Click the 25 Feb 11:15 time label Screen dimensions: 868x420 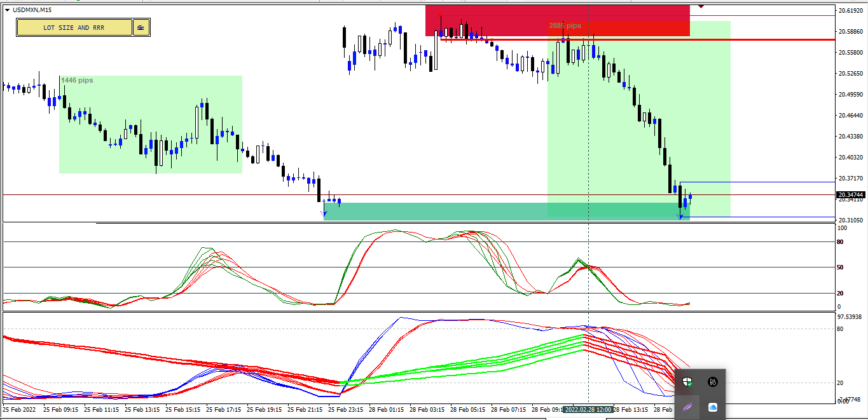point(102,410)
